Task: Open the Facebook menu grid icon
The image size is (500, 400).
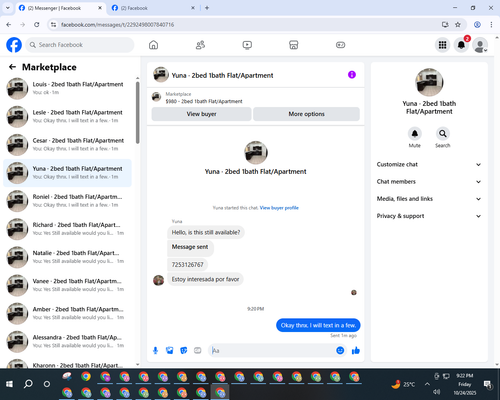Action: pyautogui.click(x=442, y=45)
